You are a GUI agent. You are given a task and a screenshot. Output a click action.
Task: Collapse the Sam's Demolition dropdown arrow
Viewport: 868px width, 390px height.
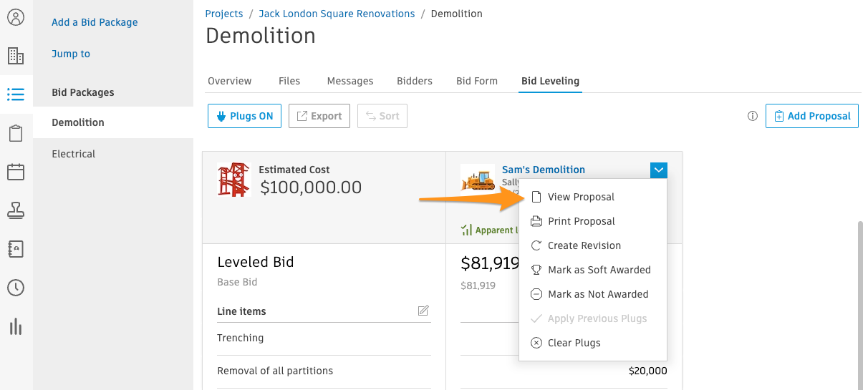pos(659,170)
